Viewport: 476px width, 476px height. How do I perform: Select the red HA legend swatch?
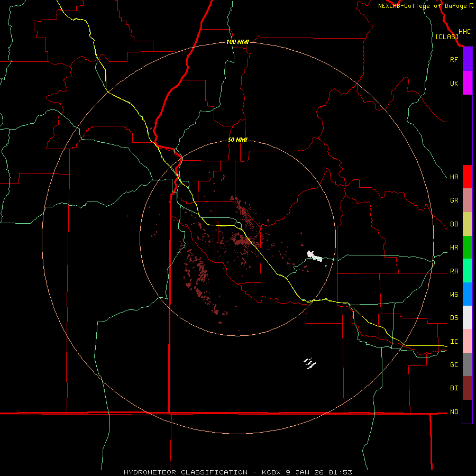pos(467,177)
